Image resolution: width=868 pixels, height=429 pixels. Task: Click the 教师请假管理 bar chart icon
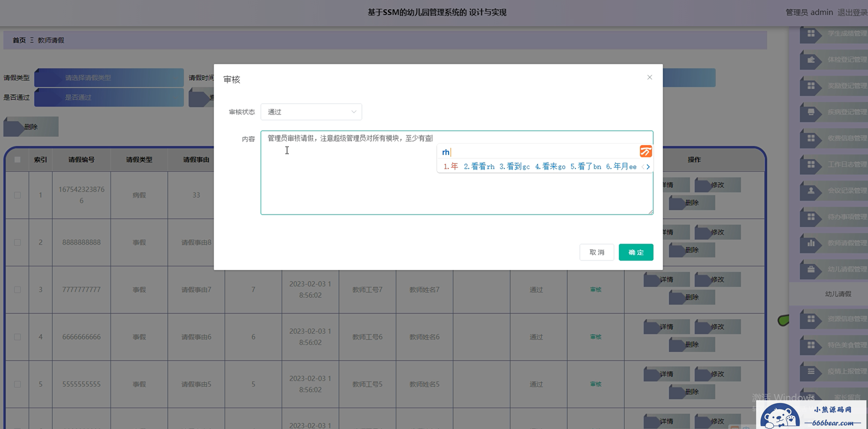pyautogui.click(x=811, y=243)
